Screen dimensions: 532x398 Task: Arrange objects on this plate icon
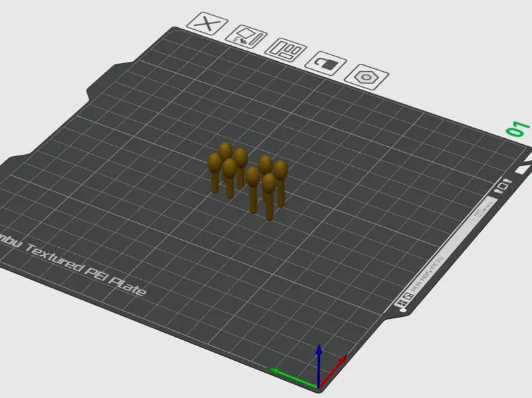click(286, 50)
